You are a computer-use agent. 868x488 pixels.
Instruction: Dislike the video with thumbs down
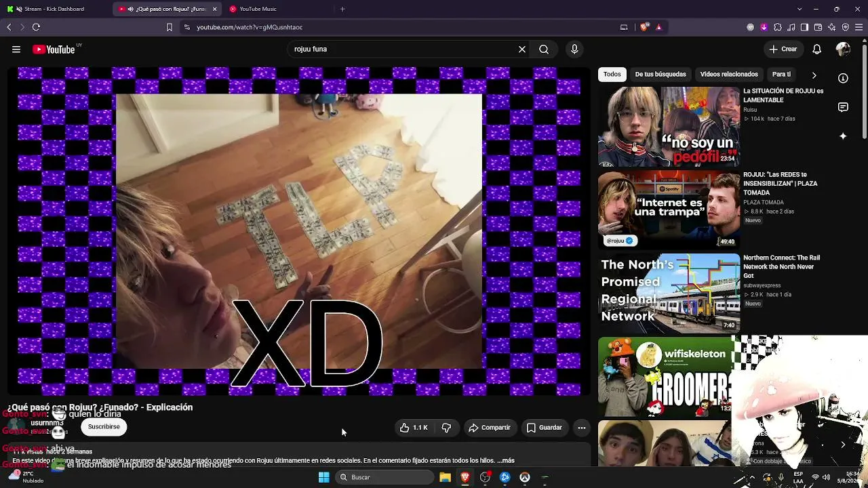click(x=446, y=428)
